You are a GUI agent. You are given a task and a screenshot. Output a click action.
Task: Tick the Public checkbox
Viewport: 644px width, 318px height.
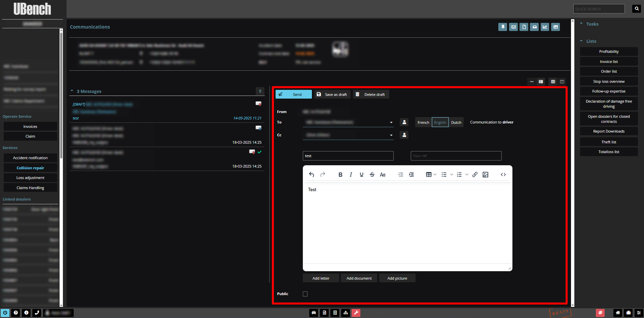[305, 294]
